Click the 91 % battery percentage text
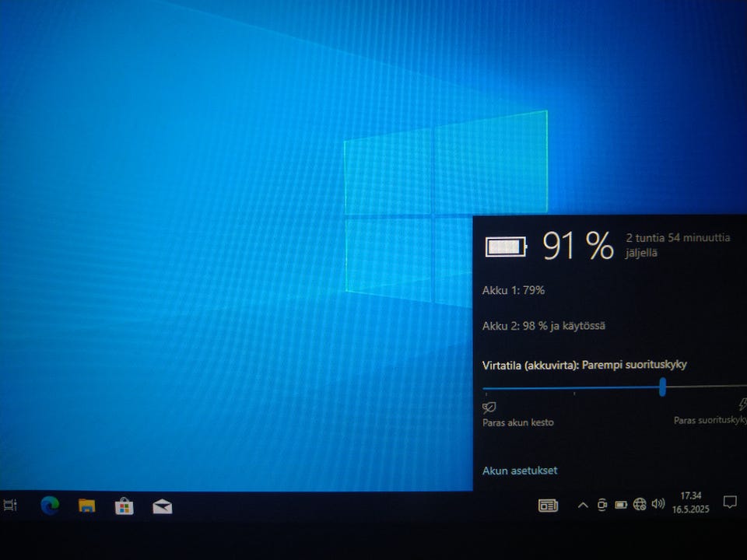 coord(578,247)
